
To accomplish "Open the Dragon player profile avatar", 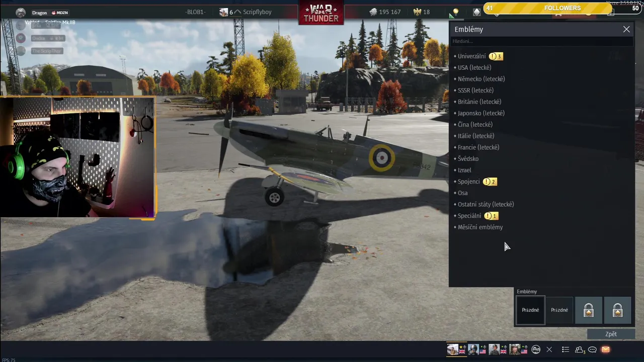I will pos(21,13).
